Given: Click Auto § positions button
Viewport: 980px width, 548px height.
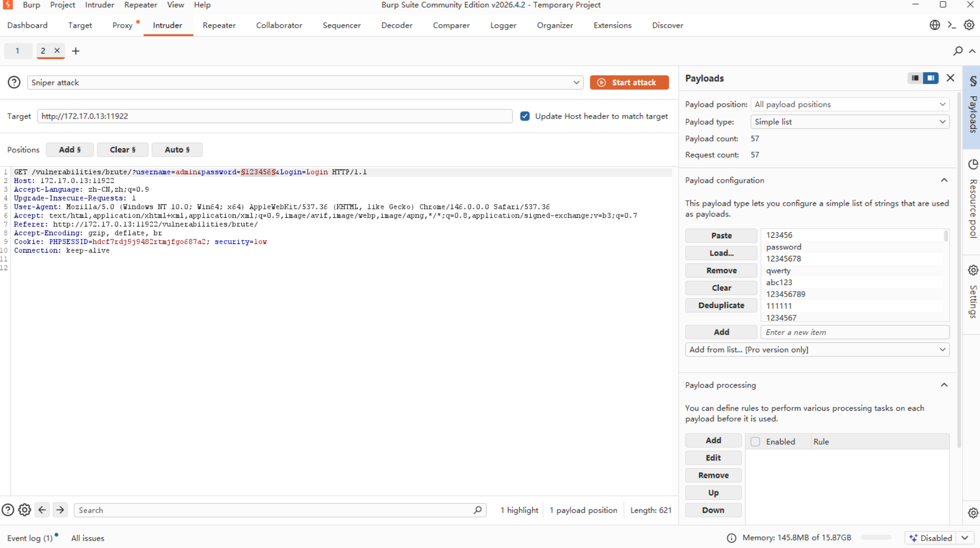Looking at the screenshot, I should pos(177,150).
